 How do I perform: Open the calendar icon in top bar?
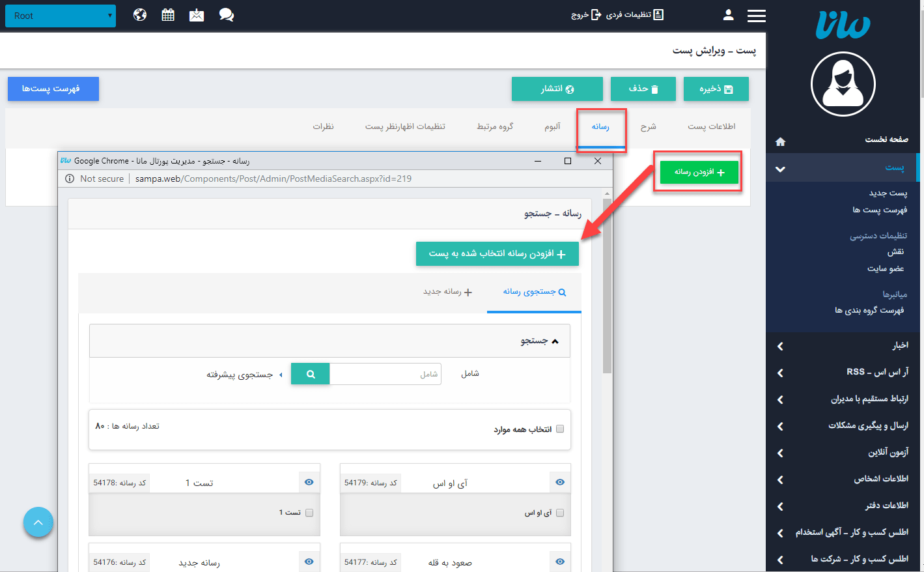click(168, 15)
